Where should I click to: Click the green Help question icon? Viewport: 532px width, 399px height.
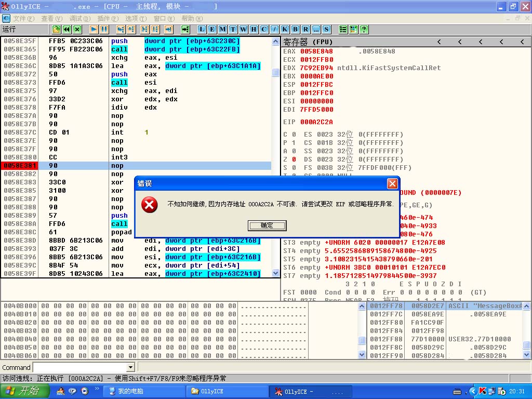pyautogui.click(x=364, y=30)
